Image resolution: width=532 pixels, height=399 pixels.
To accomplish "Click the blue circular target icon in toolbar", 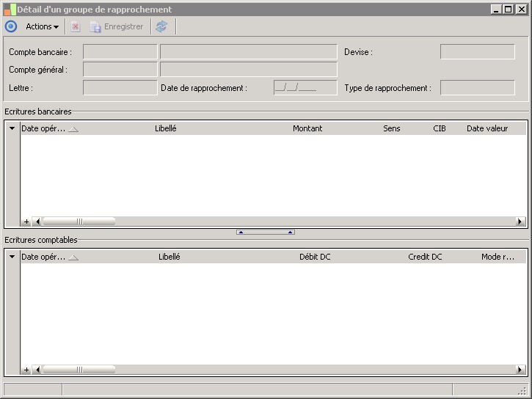I will pos(11,26).
